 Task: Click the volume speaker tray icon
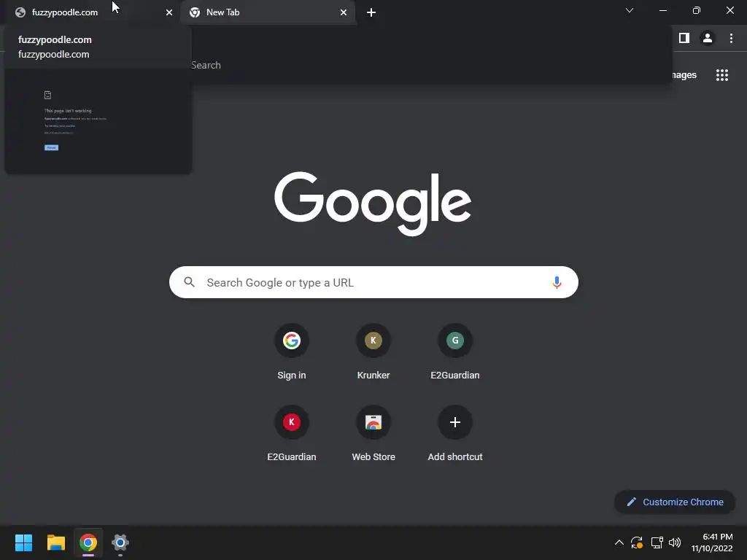675,542
